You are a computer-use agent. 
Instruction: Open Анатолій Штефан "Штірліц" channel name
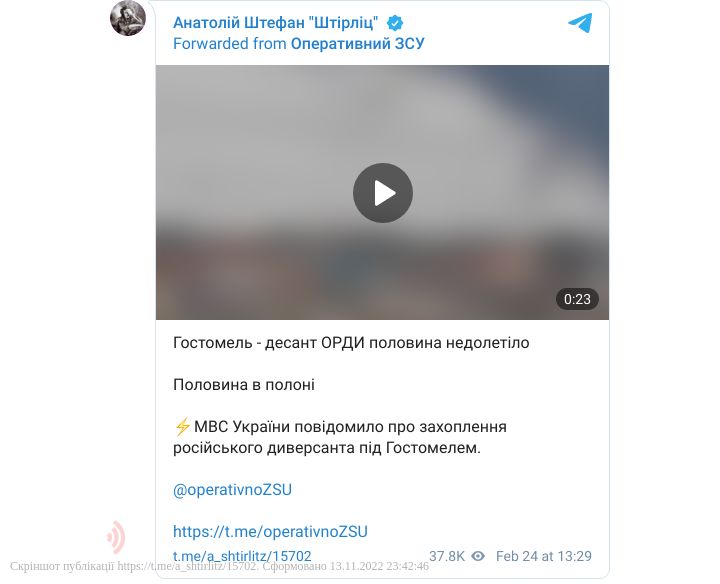(x=276, y=22)
